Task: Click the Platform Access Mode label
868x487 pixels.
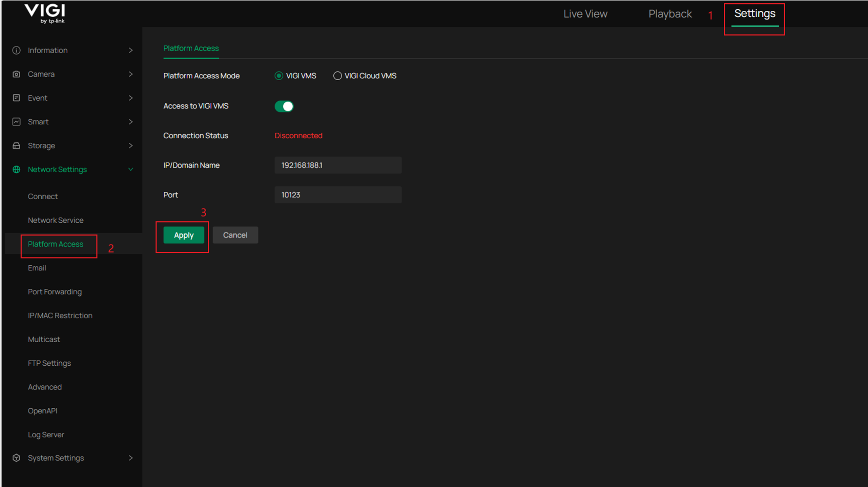Action: pos(201,76)
